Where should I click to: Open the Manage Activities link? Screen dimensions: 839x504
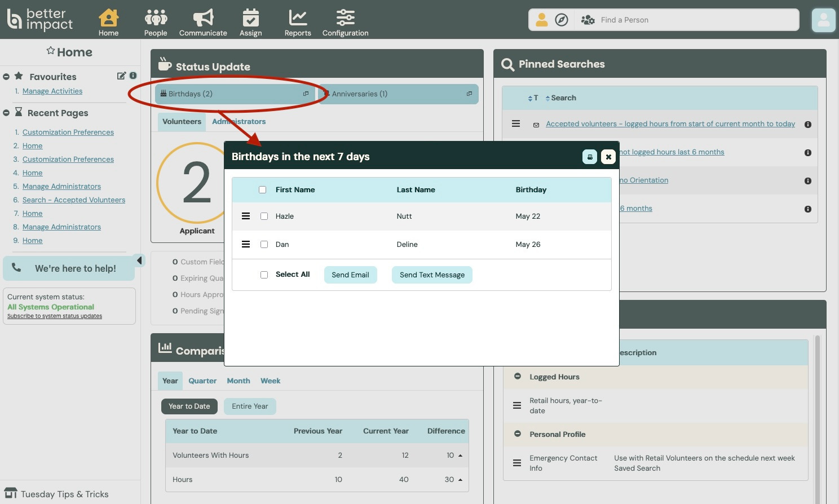point(52,91)
